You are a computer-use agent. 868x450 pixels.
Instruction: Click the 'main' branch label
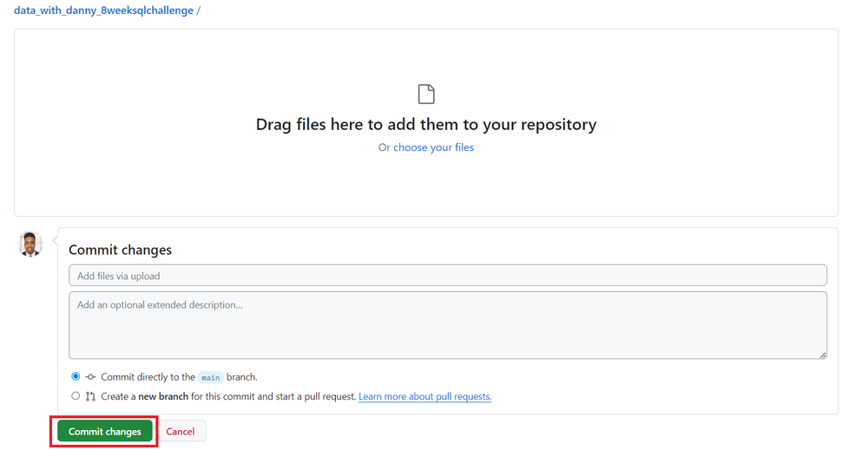pos(210,377)
